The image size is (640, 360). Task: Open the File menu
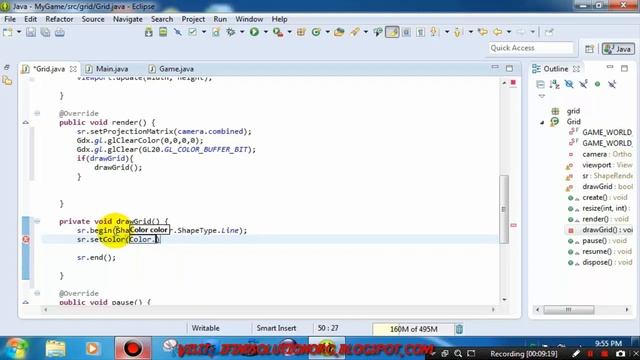pos(10,19)
